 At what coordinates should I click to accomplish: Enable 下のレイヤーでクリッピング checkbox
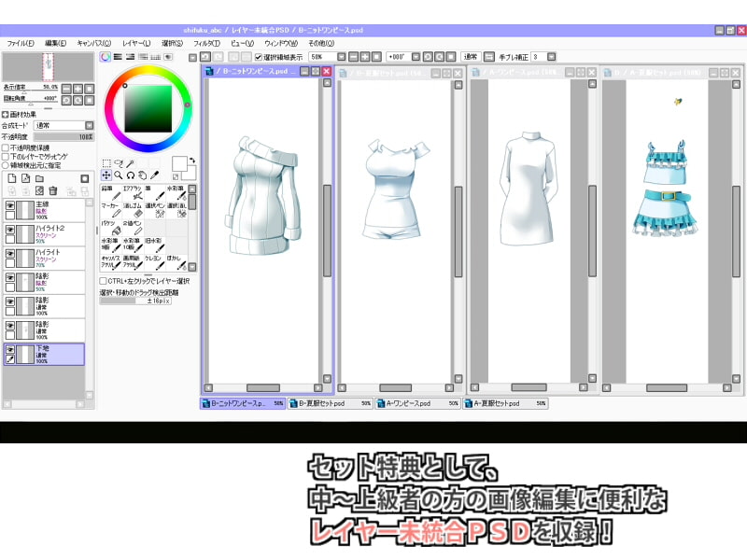6,156
